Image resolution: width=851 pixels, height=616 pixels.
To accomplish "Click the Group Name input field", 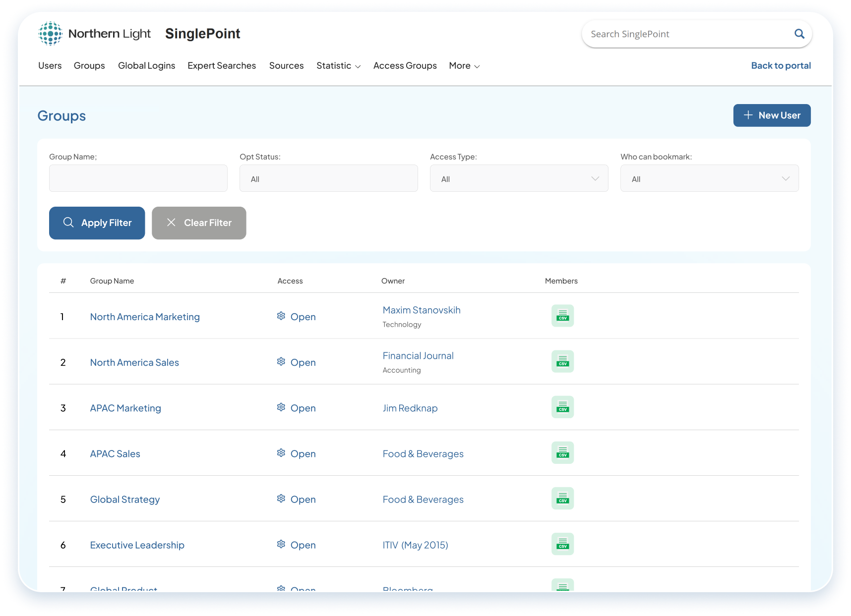I will tap(138, 178).
